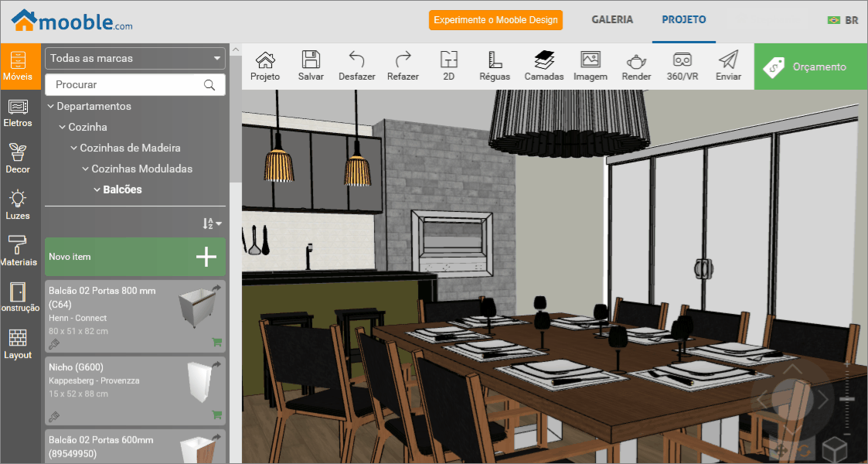868x464 pixels.
Task: Click the Procurar search field
Action: [x=135, y=85]
